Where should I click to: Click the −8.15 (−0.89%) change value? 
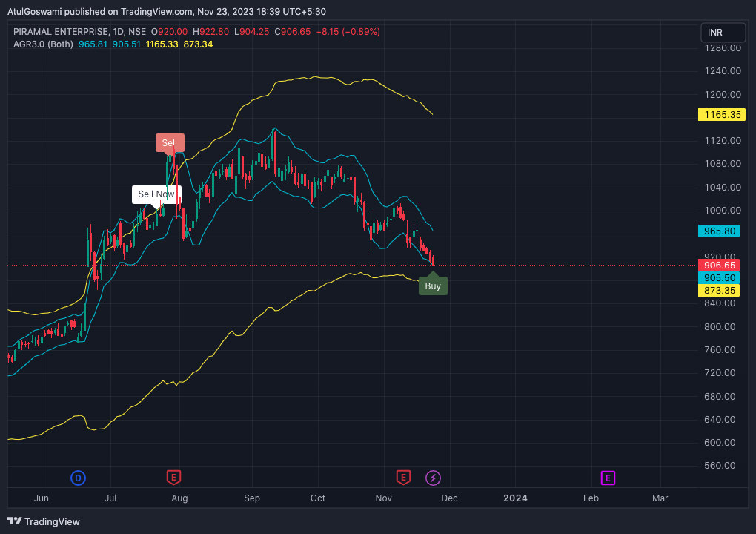coord(348,32)
